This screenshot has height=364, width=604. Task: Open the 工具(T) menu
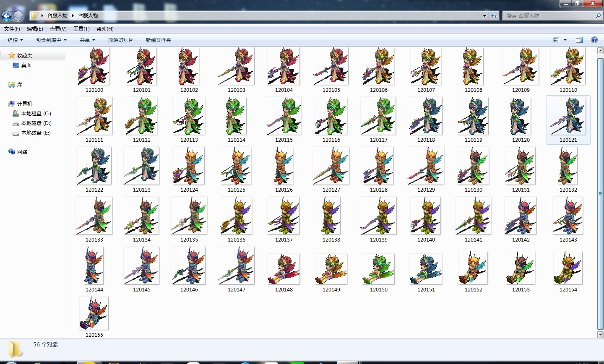click(x=81, y=29)
